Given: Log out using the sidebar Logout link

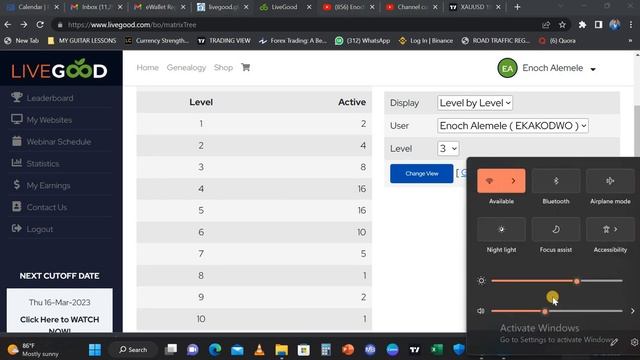Looking at the screenshot, I should (39, 229).
